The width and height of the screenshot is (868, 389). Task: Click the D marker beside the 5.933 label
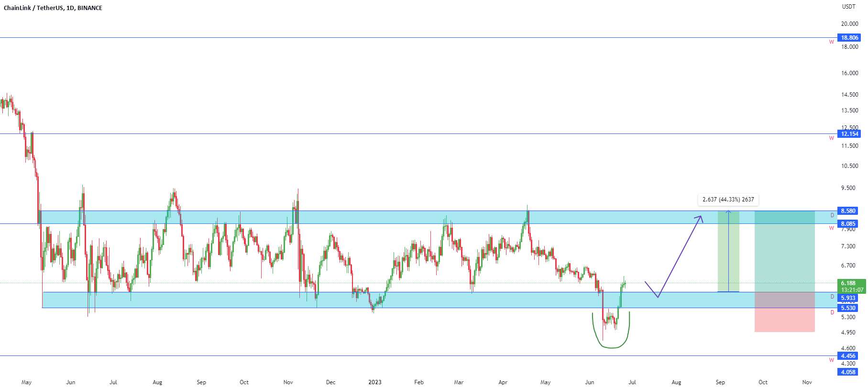832,297
